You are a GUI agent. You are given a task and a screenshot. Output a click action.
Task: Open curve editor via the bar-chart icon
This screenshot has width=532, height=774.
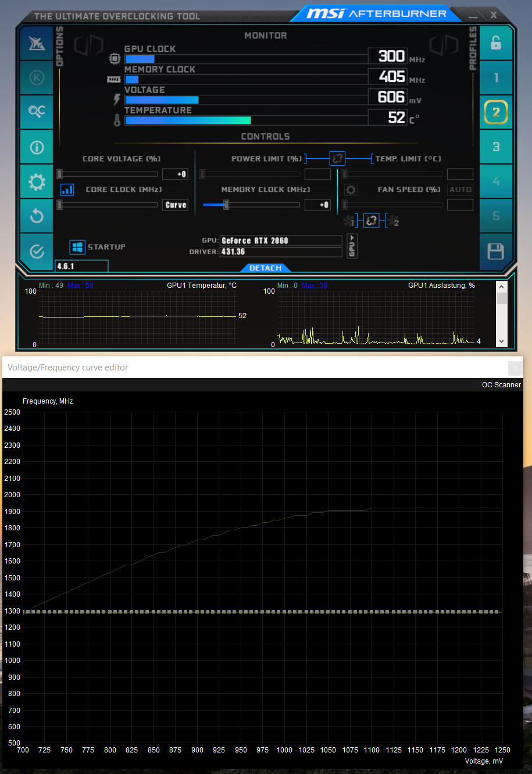[x=67, y=190]
